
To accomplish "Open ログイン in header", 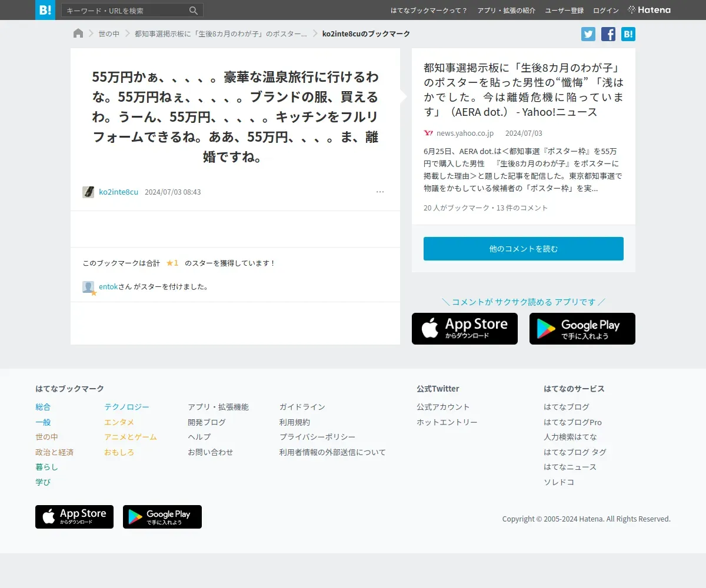I will coord(606,10).
